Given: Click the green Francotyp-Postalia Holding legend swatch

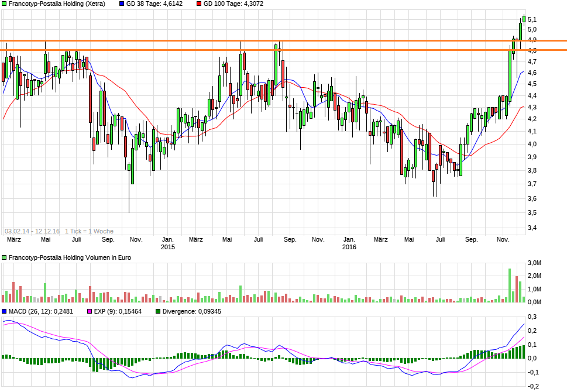Looking at the screenshot, I should click(4, 4).
